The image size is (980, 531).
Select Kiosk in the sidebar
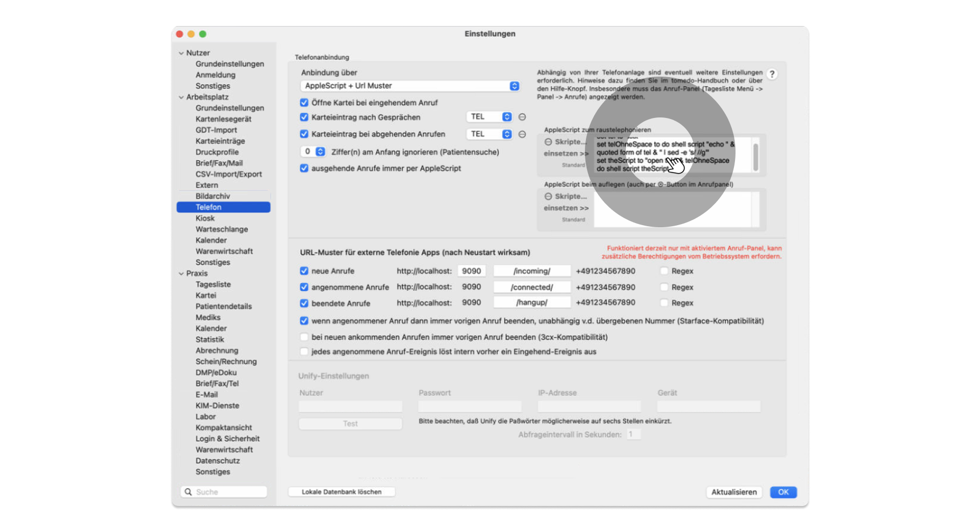[x=205, y=218]
